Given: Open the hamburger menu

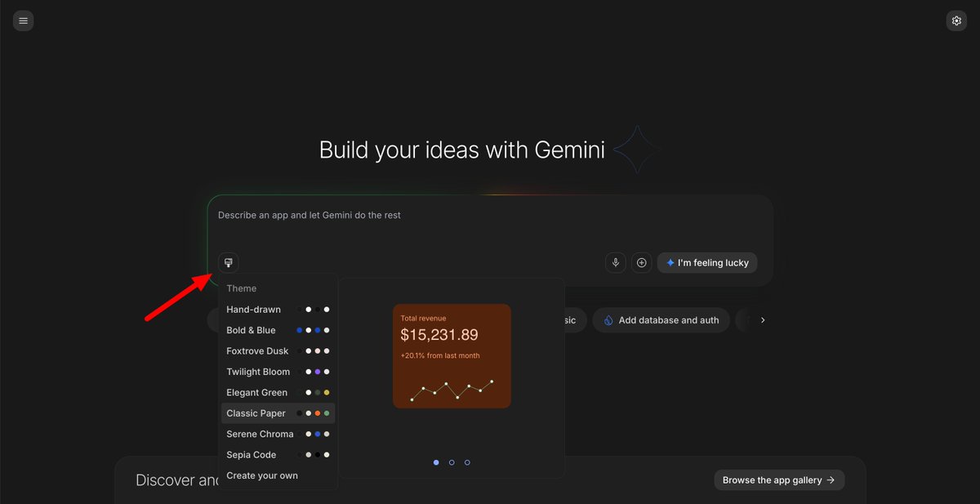Looking at the screenshot, I should coord(23,20).
